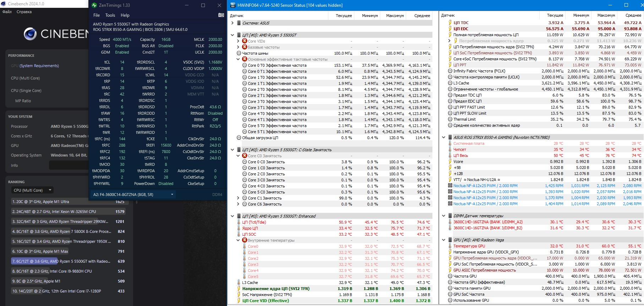This screenshot has width=644, height=306.
Task: Click the MP Ratio entry in Cinebench
Action: point(23,101)
